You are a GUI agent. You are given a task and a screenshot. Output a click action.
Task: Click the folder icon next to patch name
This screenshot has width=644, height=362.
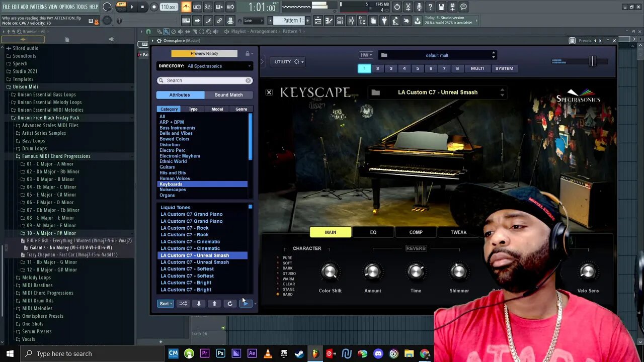pos(375,93)
